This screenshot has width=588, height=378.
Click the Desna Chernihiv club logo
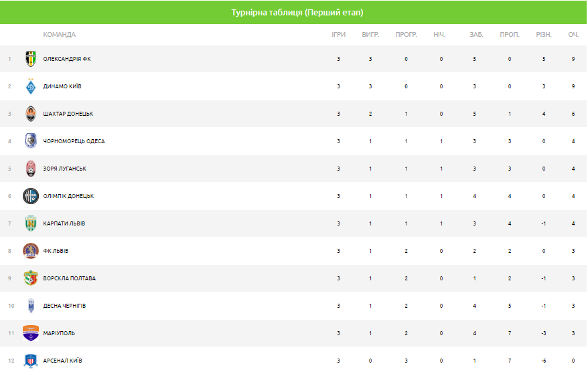31,306
